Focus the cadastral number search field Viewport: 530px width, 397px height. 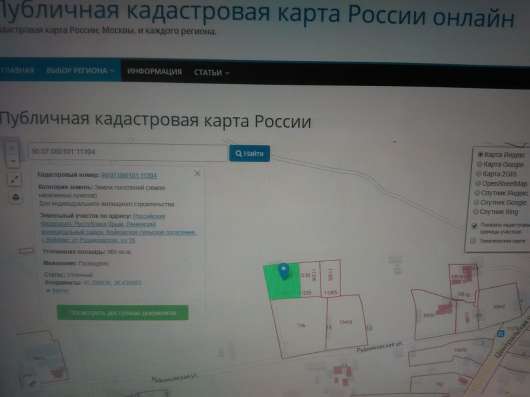(x=128, y=152)
